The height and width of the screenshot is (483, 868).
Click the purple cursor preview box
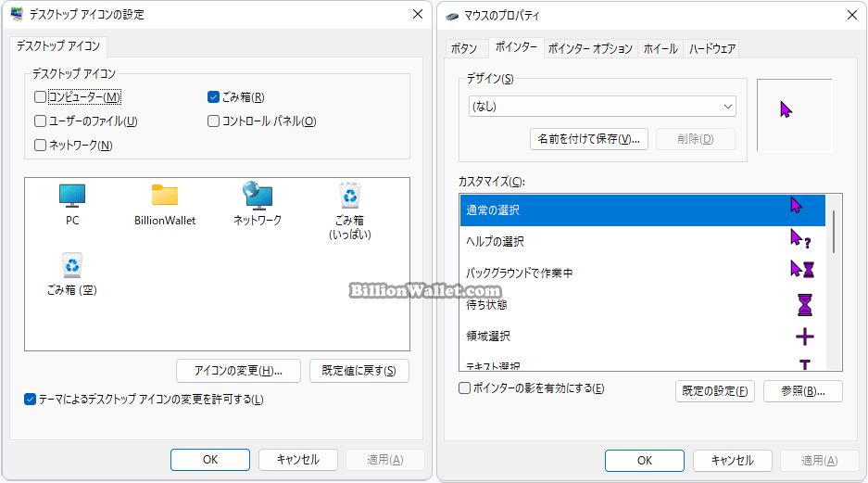point(795,115)
